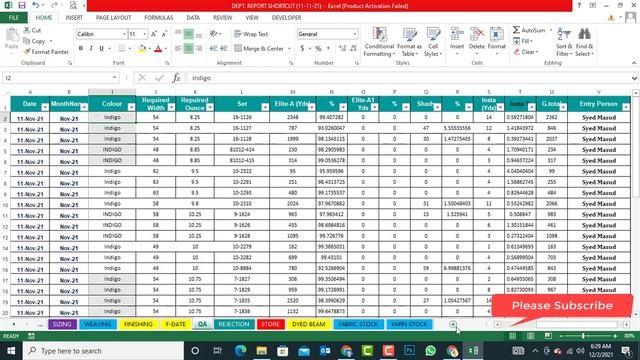Toggle Bold formatting
The width and height of the screenshot is (640, 360).
coord(81,49)
